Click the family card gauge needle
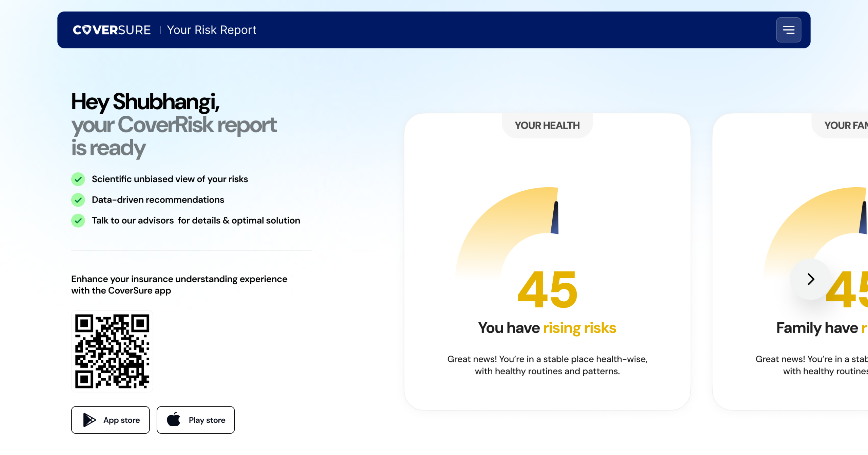 coord(864,218)
